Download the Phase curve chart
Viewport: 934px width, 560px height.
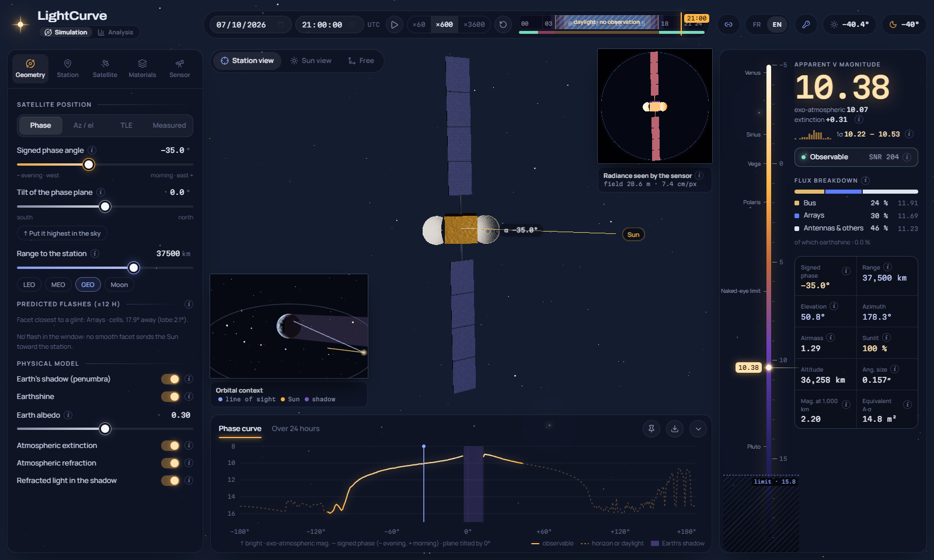(x=675, y=429)
